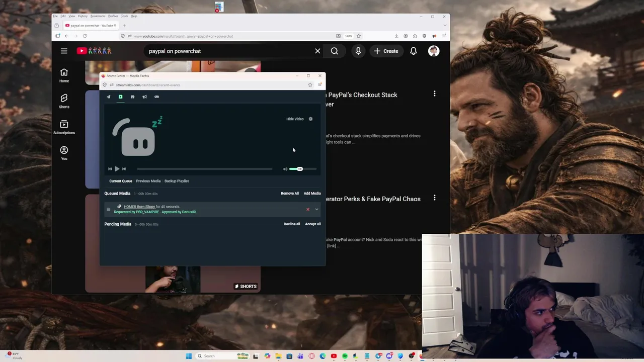Click the Streamlabs address bar URL
Image resolution: width=644 pixels, height=362 pixels.
[148, 85]
